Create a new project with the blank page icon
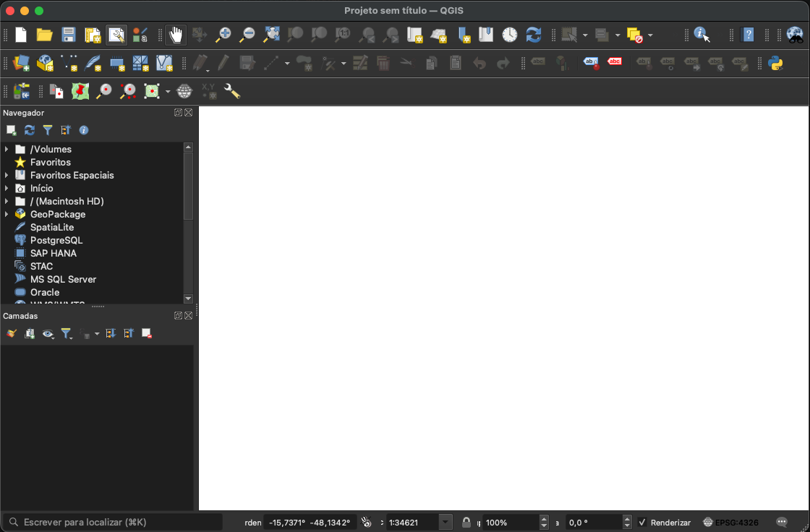The height and width of the screenshot is (532, 810). coord(21,35)
